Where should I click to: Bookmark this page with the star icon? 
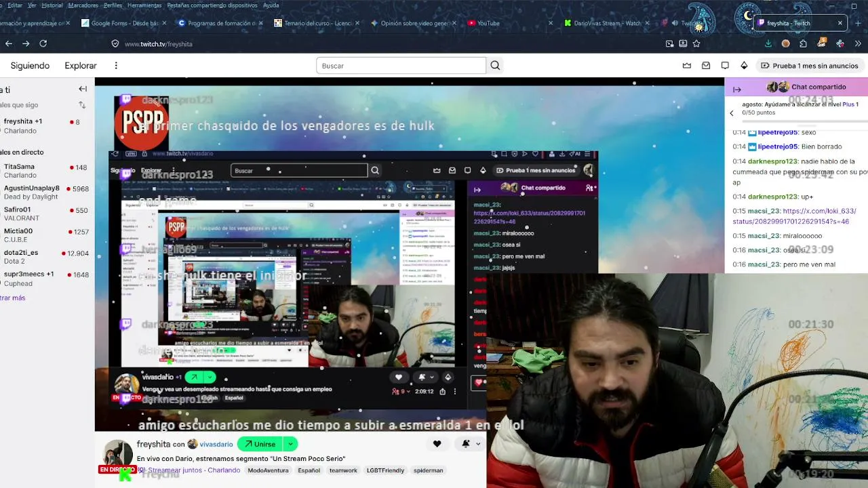pos(696,43)
